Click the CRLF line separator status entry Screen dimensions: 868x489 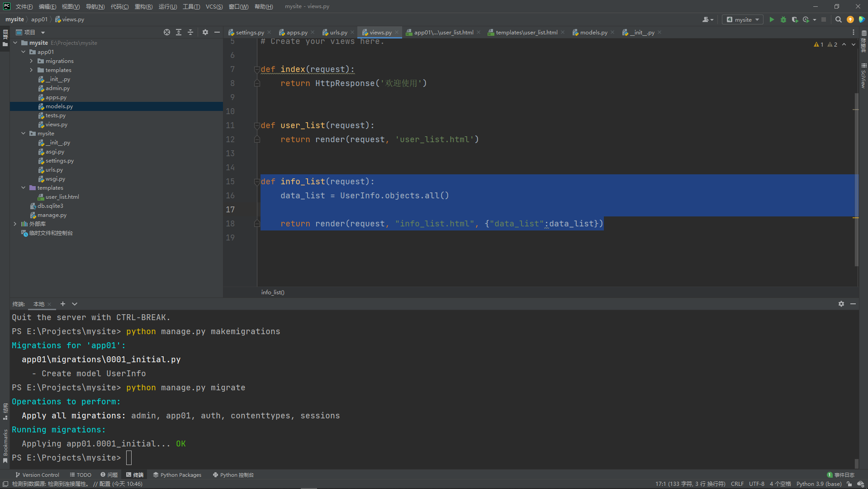point(737,484)
